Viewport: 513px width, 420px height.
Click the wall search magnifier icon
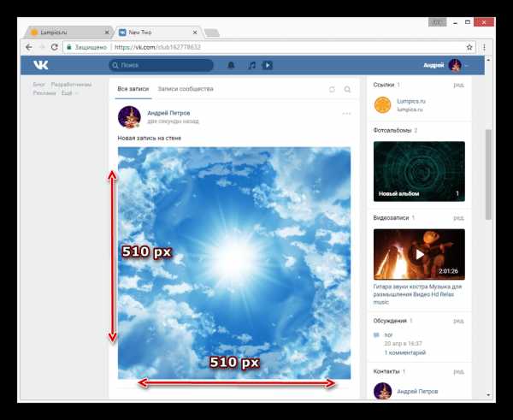(347, 89)
